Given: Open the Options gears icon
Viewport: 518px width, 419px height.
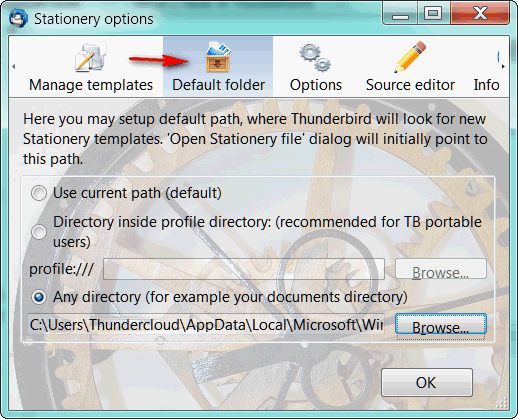Looking at the screenshot, I should pos(315,57).
